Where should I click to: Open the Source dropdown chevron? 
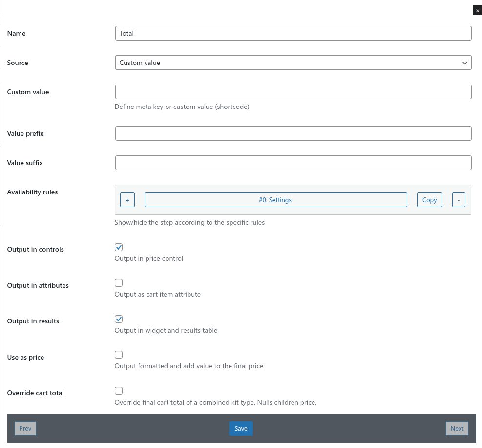coord(464,63)
